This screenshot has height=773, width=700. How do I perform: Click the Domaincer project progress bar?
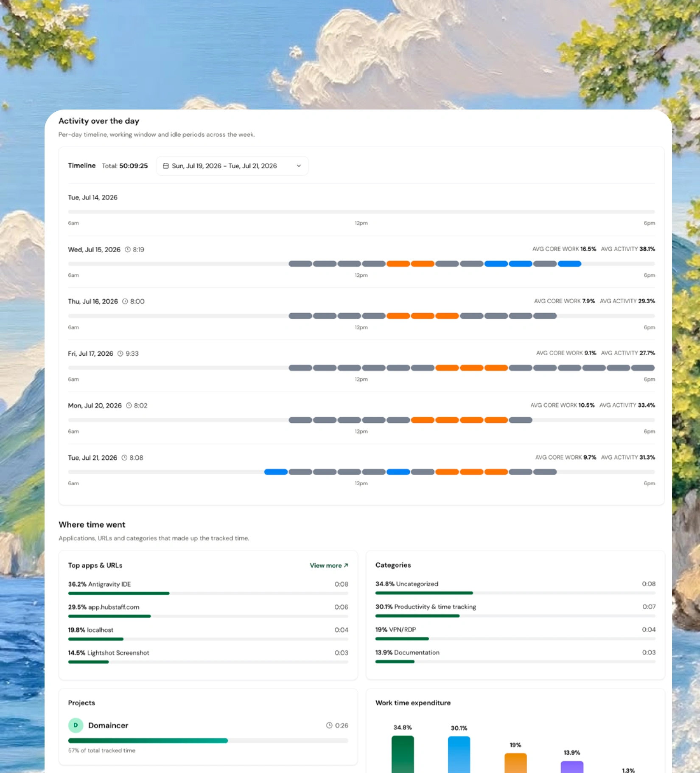208,741
